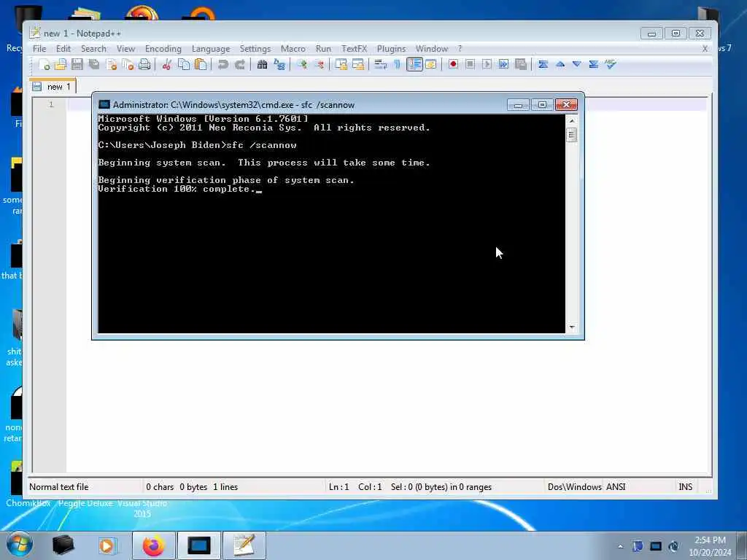The image size is (747, 560).
Task: Click the Notepad++ taskbar button
Action: (244, 545)
